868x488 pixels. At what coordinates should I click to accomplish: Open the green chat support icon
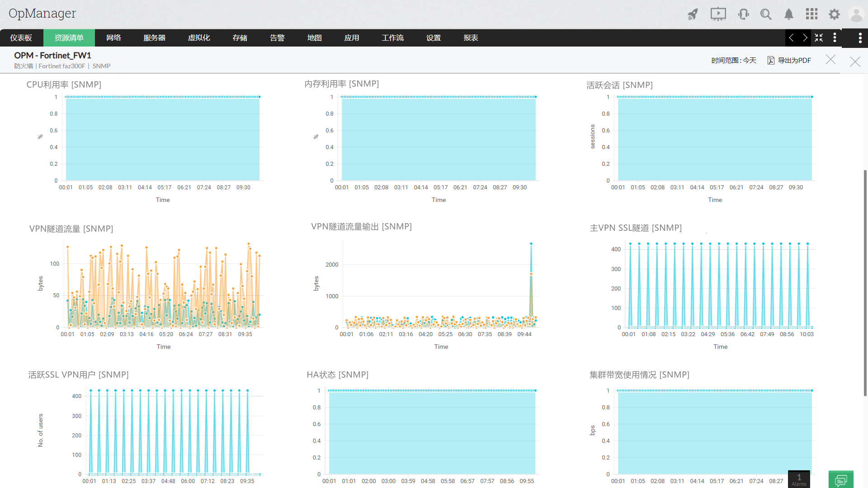click(x=841, y=479)
